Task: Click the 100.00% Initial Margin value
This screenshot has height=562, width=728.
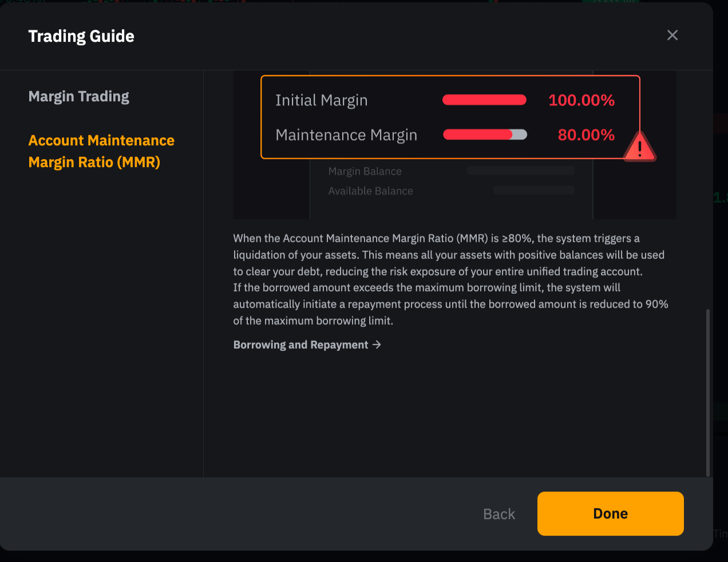Action: click(x=581, y=100)
